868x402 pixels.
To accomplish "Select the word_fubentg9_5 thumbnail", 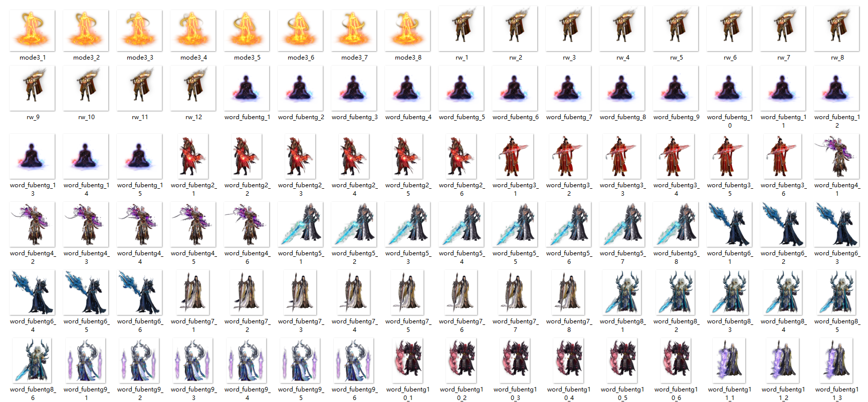I will pyautogui.click(x=301, y=360).
